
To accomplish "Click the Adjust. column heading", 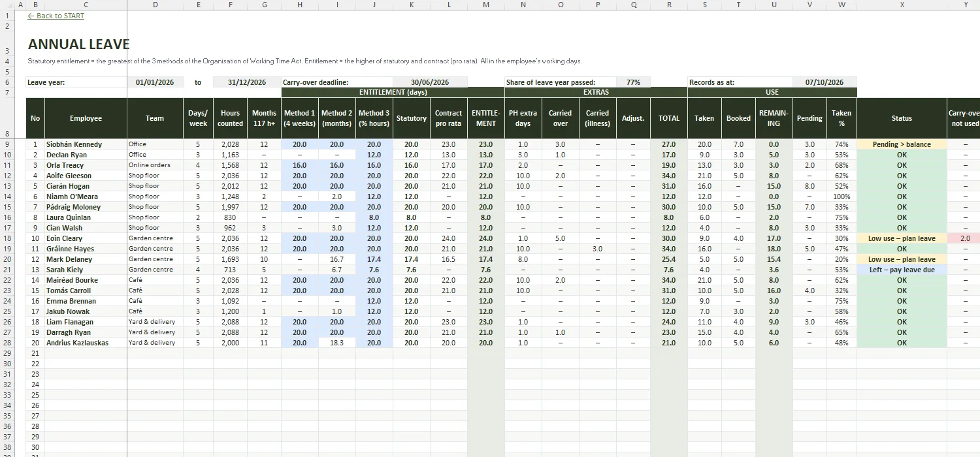I will (x=633, y=118).
